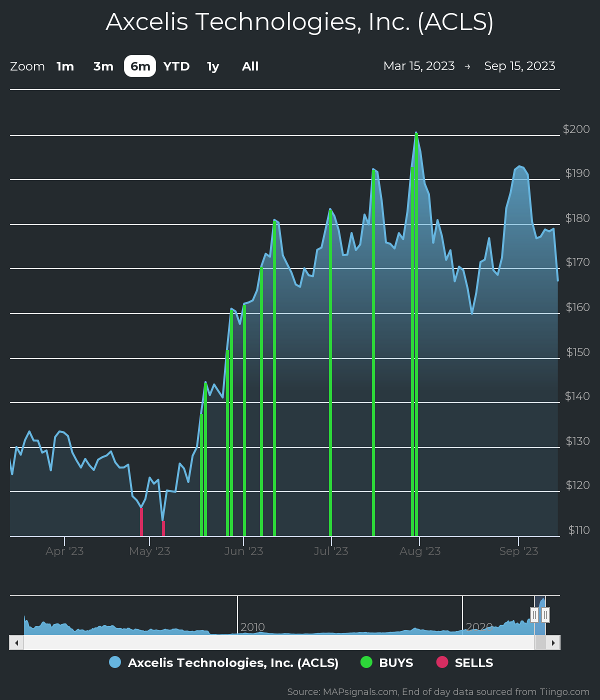The height and width of the screenshot is (700, 600).
Task: Click the Apr '23 axis label
Action: click(64, 551)
